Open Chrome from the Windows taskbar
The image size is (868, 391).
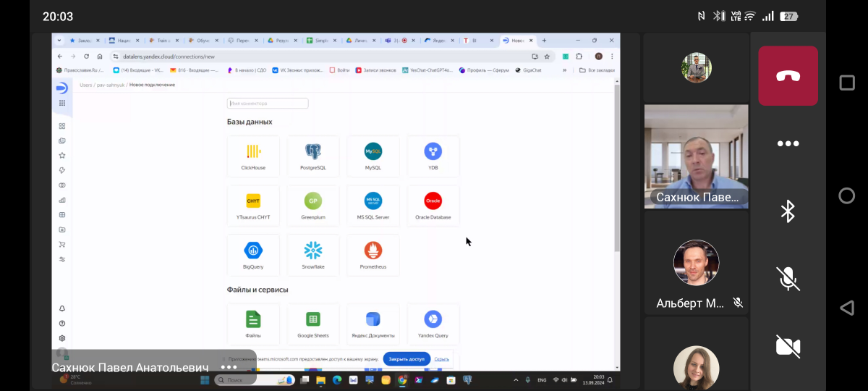point(402,379)
